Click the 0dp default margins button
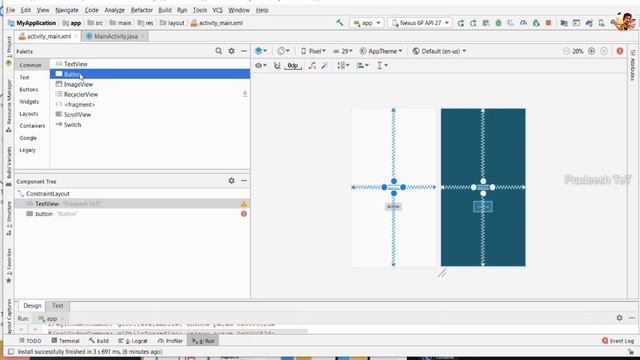640x360 pixels. coord(293,65)
